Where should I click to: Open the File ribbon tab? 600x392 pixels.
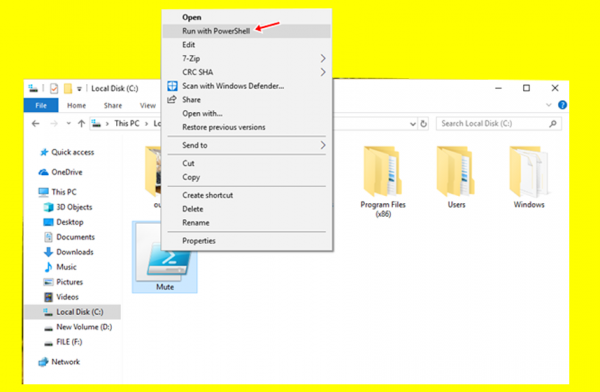click(41, 105)
